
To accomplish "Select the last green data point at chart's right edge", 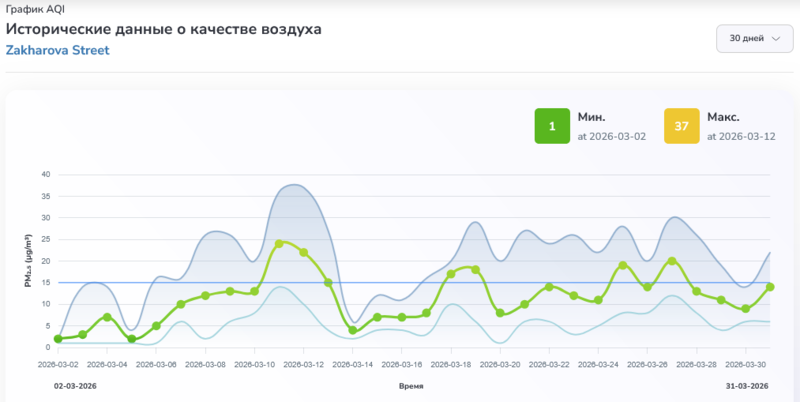I will pos(770,287).
